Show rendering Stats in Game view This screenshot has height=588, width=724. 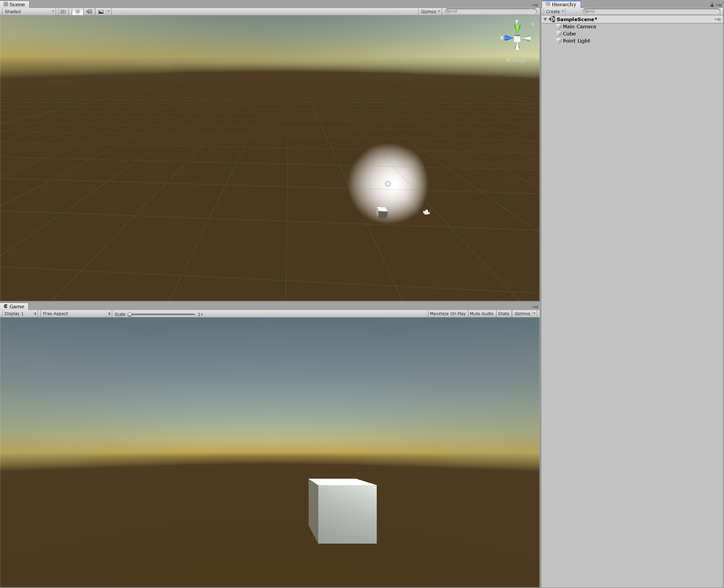point(504,313)
